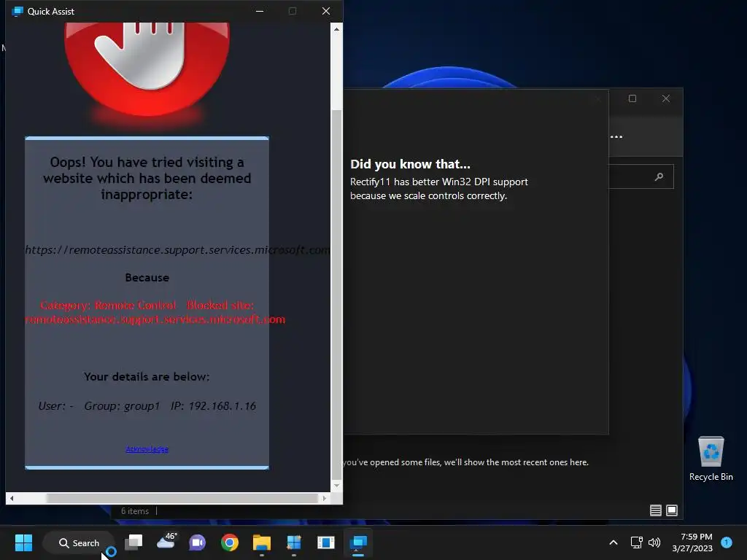Launch Google Chrome from taskbar
The image size is (747, 560).
(230, 542)
